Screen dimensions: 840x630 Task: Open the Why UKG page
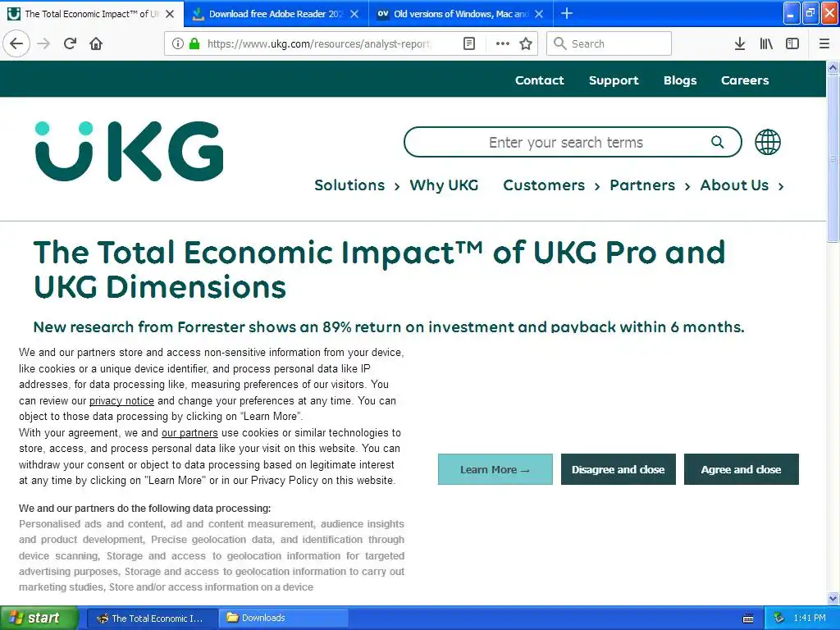click(x=444, y=185)
